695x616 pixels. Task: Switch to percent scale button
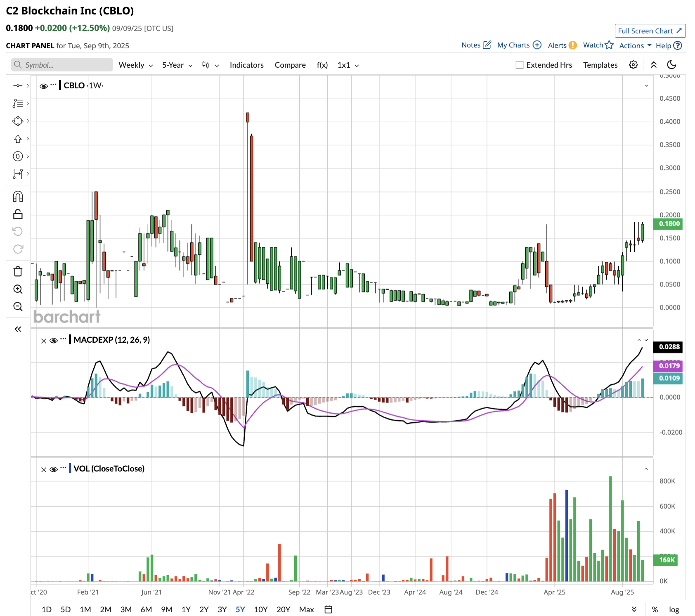(x=655, y=609)
